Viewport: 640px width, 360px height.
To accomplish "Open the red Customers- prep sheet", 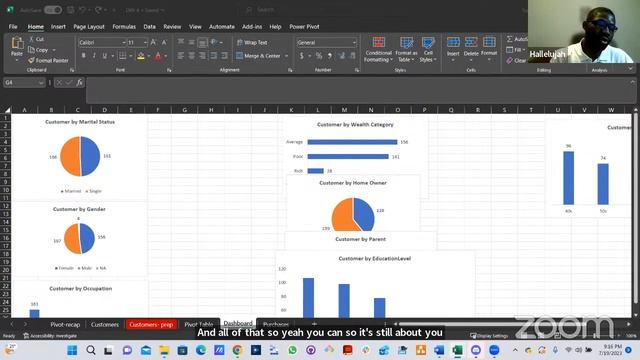I will 151,324.
